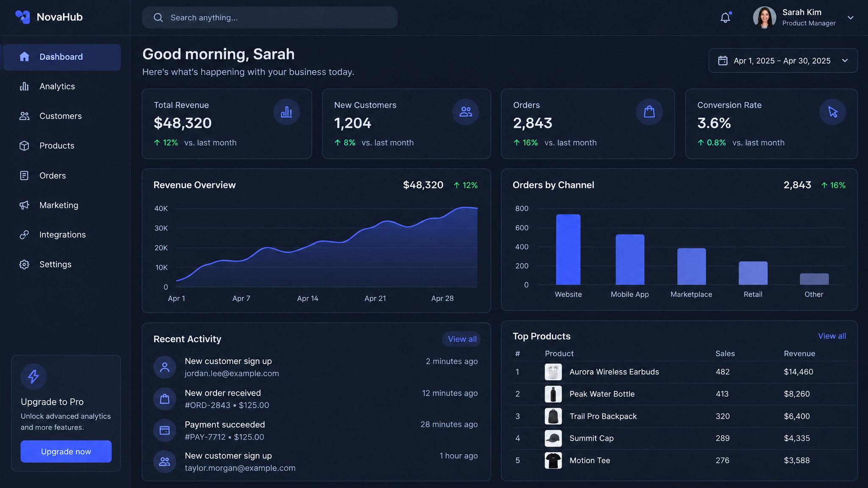
Task: Open Settings from the sidebar
Action: pyautogui.click(x=62, y=264)
